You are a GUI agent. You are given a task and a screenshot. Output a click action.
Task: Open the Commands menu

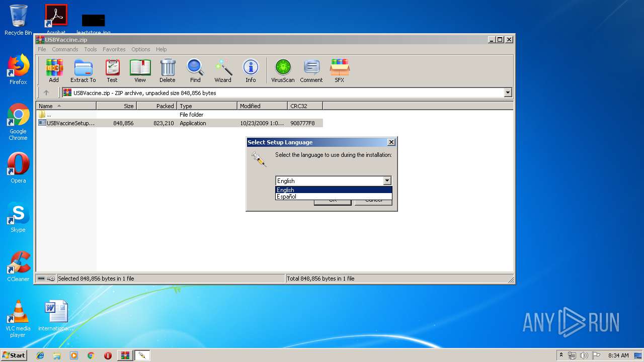[65, 49]
